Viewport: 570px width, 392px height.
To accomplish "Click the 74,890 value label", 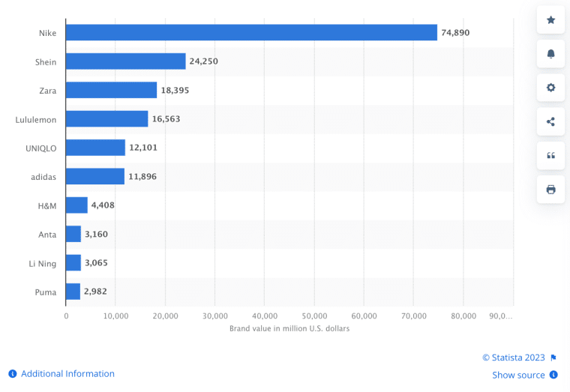I will pyautogui.click(x=455, y=33).
